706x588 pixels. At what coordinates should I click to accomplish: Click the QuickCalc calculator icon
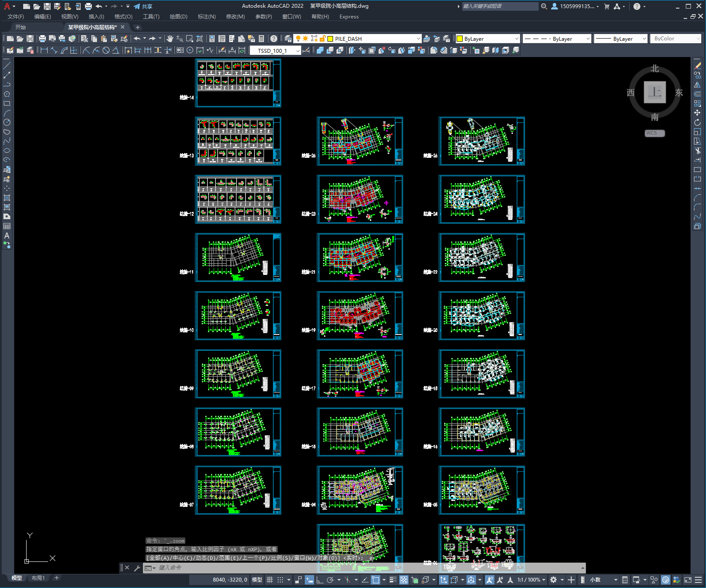(x=261, y=39)
